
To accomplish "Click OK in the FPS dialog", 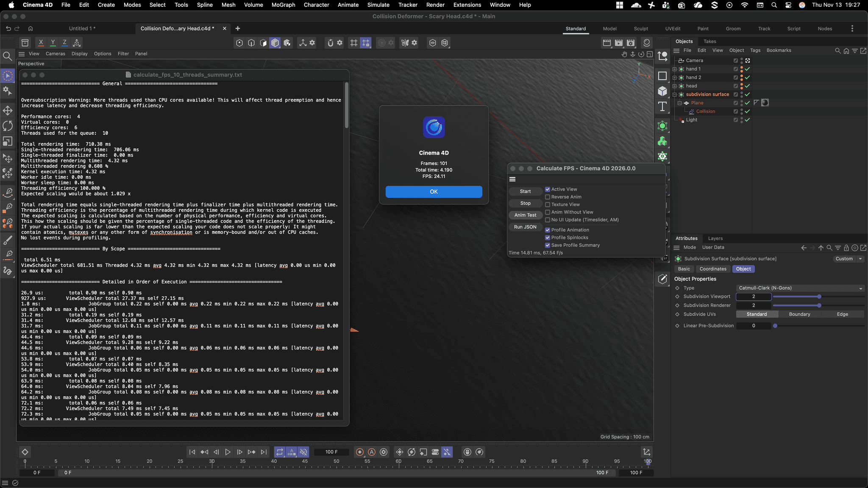I will pyautogui.click(x=434, y=192).
